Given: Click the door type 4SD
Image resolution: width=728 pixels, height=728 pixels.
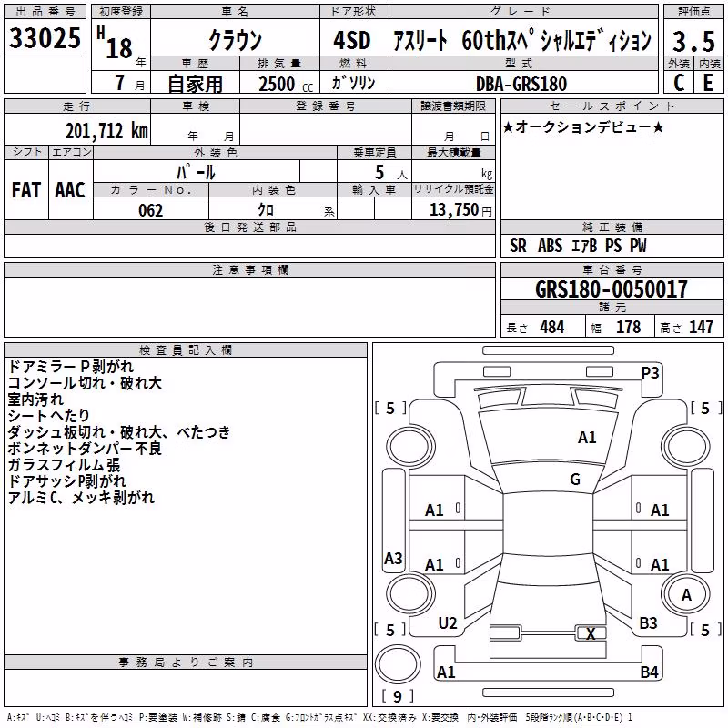Looking at the screenshot, I should (x=352, y=40).
